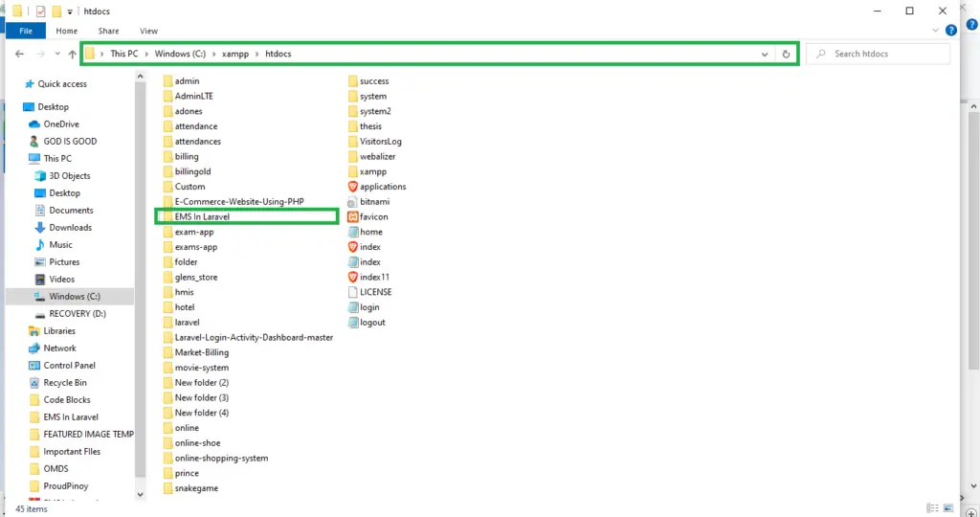Select the favicon file
This screenshot has width=980, height=517.
pyautogui.click(x=373, y=217)
